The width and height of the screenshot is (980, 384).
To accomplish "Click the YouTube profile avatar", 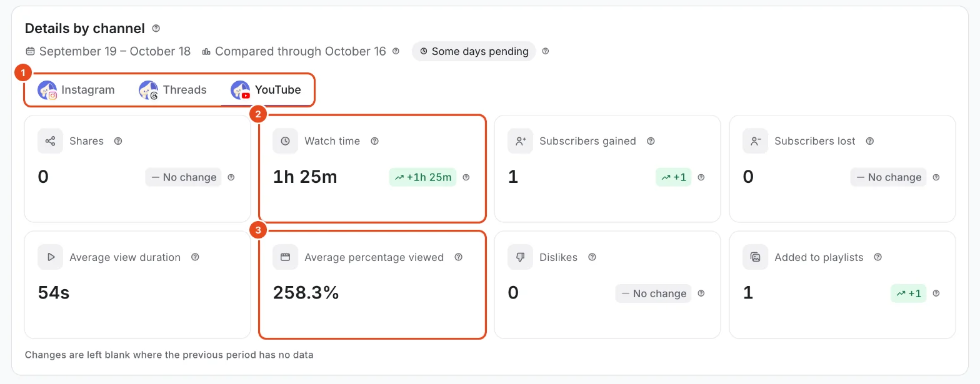I will [x=241, y=90].
